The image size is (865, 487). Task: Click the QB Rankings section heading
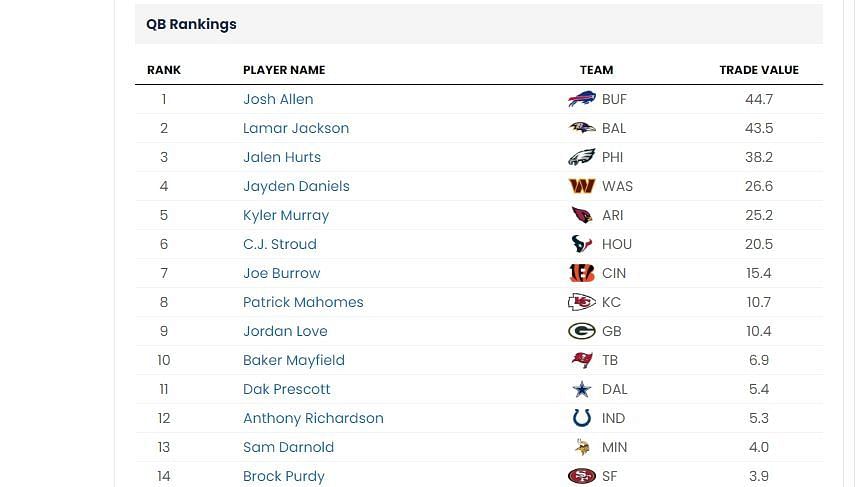pos(191,24)
